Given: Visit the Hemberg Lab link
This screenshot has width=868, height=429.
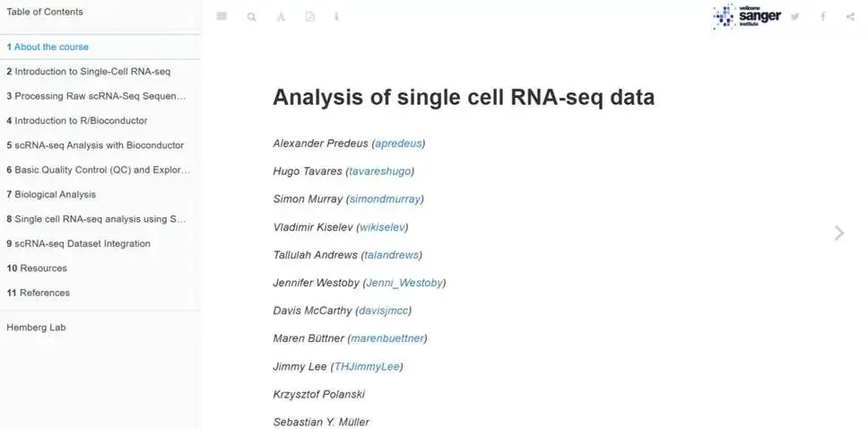Looking at the screenshot, I should (36, 328).
